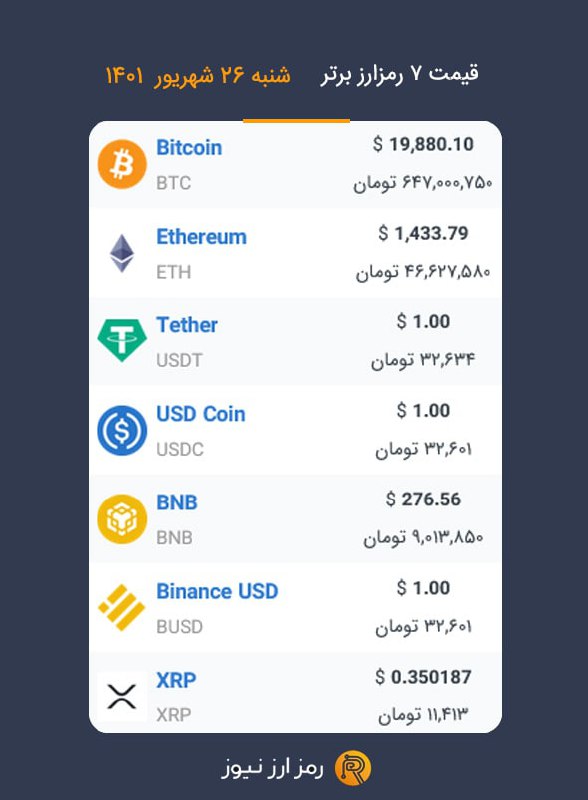
Task: Click the green Tether logo icon
Action: pos(122,340)
